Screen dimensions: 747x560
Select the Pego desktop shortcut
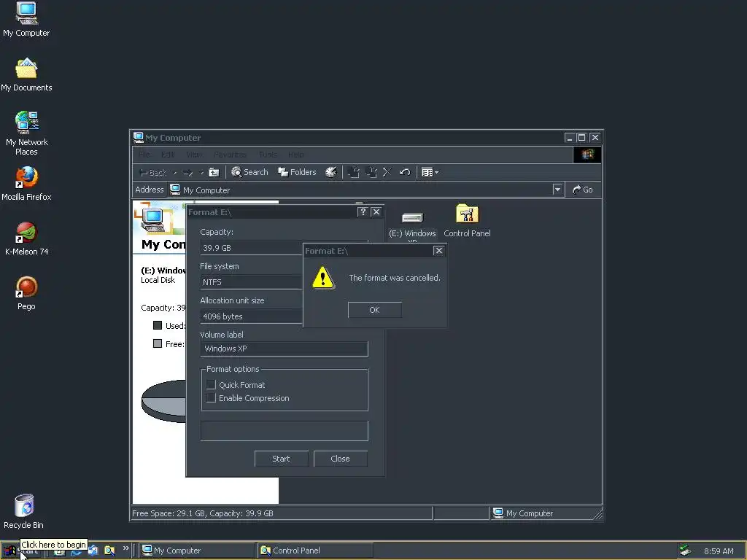pyautogui.click(x=26, y=293)
